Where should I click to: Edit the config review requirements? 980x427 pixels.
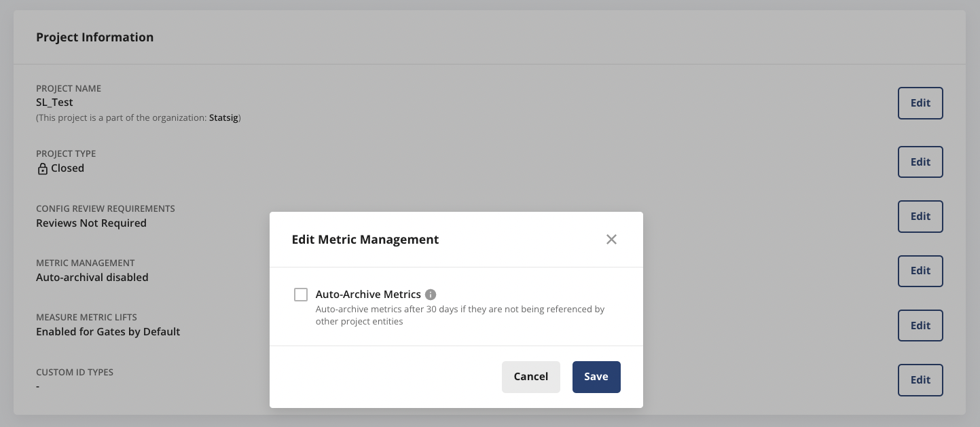[x=920, y=216]
